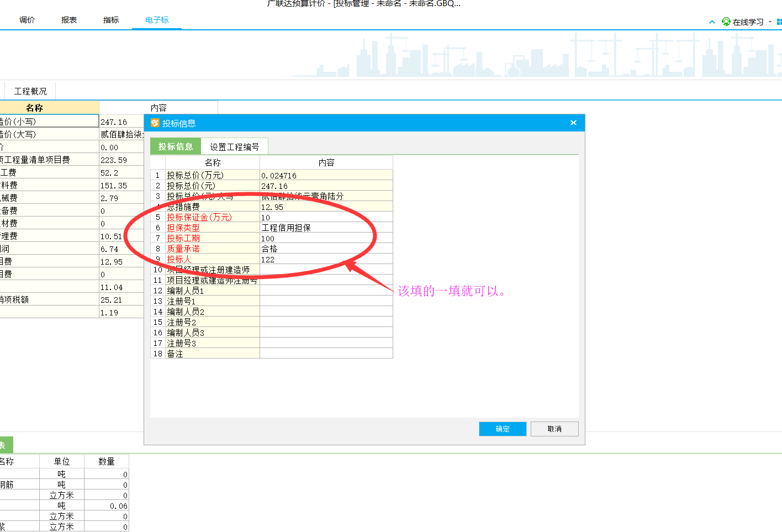Click the 取消 button
This screenshot has height=532, width=782.
(554, 429)
